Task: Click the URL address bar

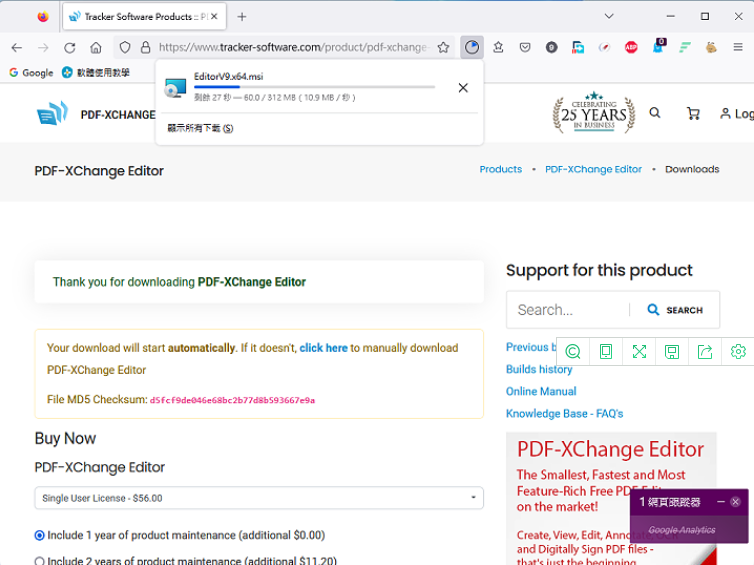Action: [293, 47]
